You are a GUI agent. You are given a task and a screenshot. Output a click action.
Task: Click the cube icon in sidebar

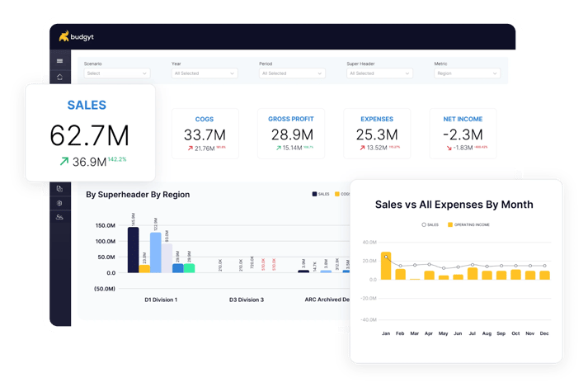pyautogui.click(x=59, y=202)
